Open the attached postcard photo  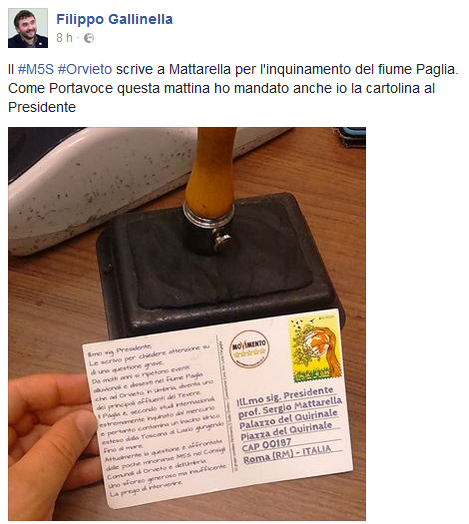[187, 323]
